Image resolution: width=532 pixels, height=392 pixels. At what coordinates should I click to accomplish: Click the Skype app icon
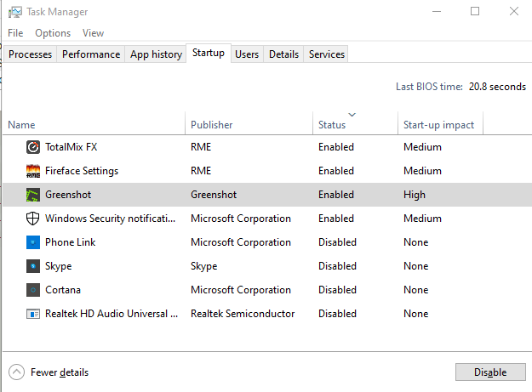[33, 266]
